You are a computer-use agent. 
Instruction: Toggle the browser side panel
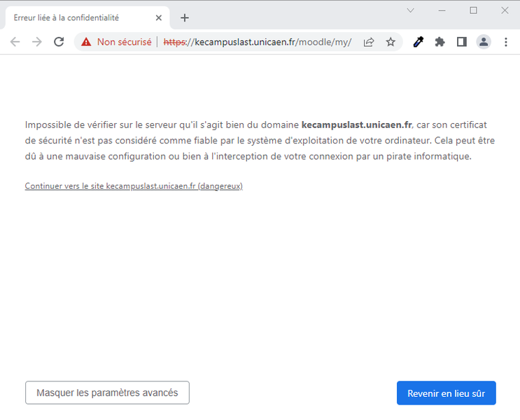coord(461,42)
